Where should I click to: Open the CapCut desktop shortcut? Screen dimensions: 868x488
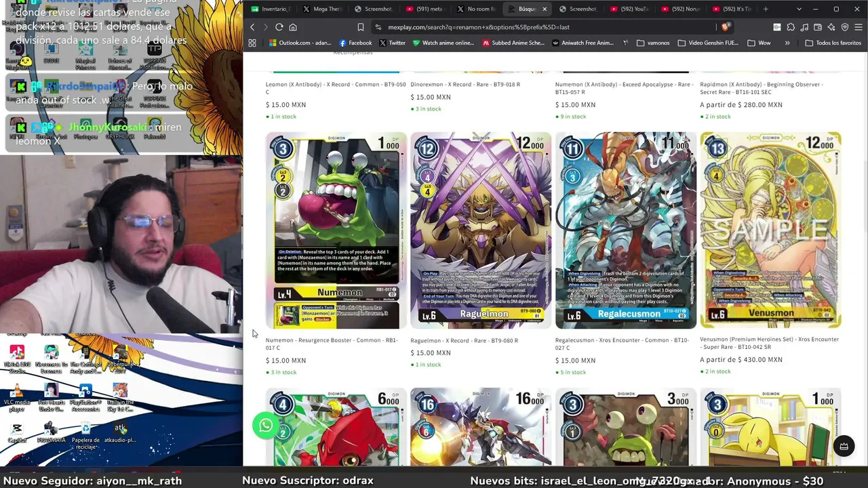pyautogui.click(x=17, y=432)
